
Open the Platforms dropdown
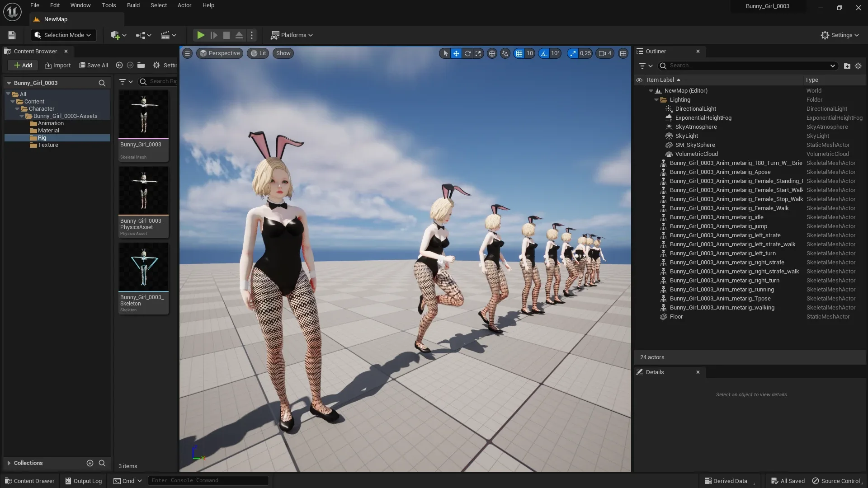pos(292,35)
